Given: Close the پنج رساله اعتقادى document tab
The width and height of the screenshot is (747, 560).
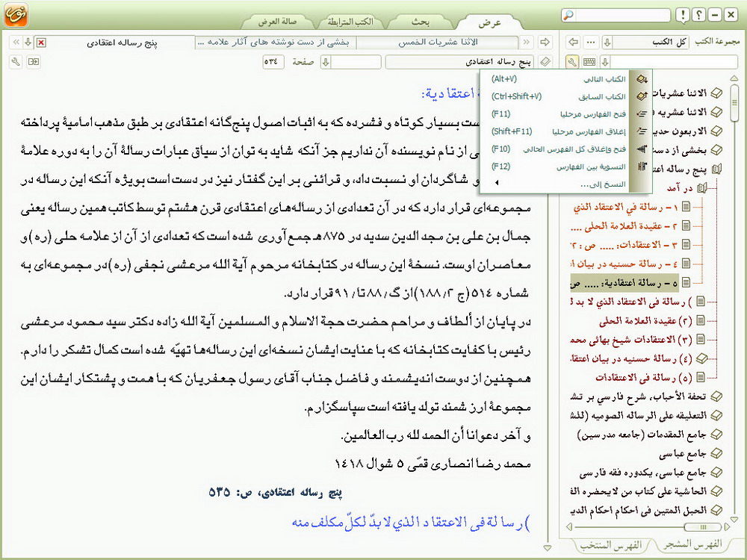Looking at the screenshot, I should tap(41, 43).
